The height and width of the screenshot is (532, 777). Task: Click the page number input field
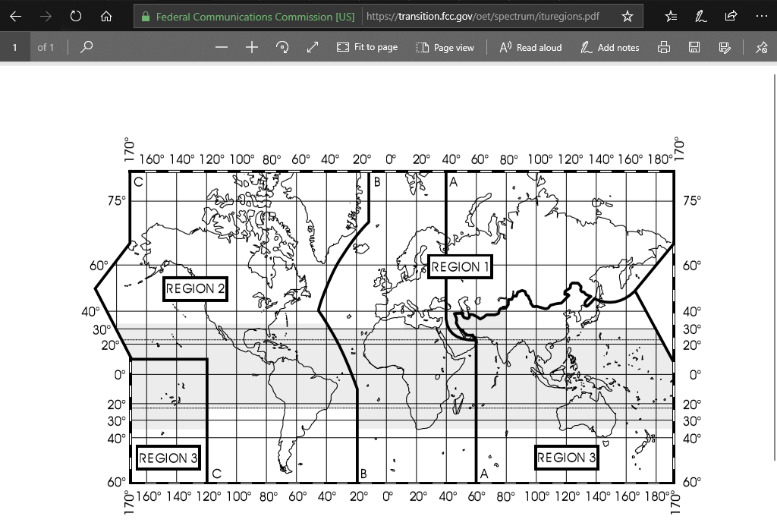tap(15, 47)
